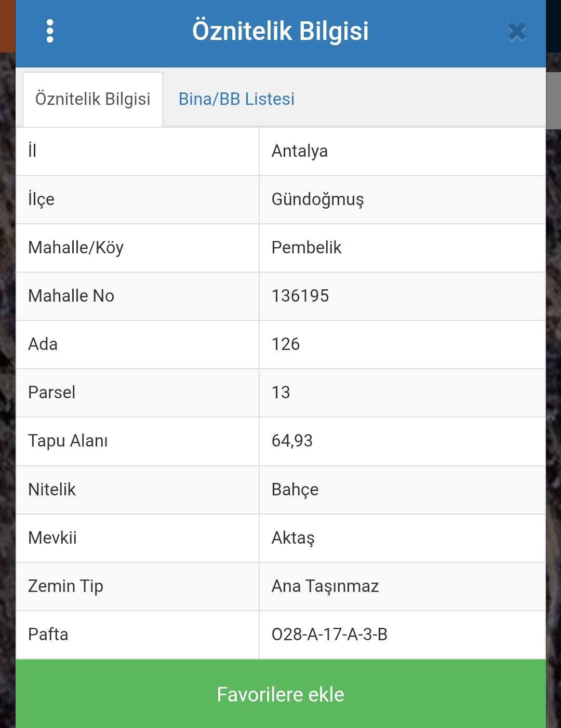This screenshot has height=728, width=561.
Task: Switch to the Bina/BB Listesi tab
Action: click(x=236, y=99)
